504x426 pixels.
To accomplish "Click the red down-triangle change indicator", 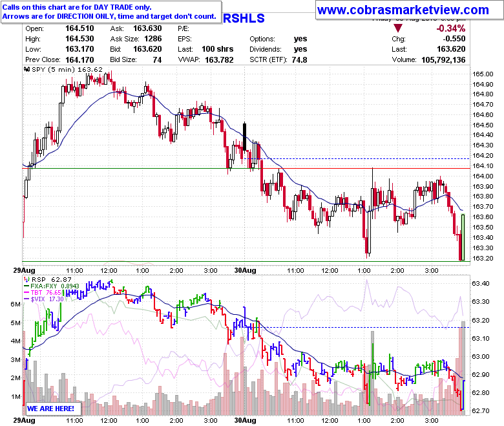I will tap(398, 28).
